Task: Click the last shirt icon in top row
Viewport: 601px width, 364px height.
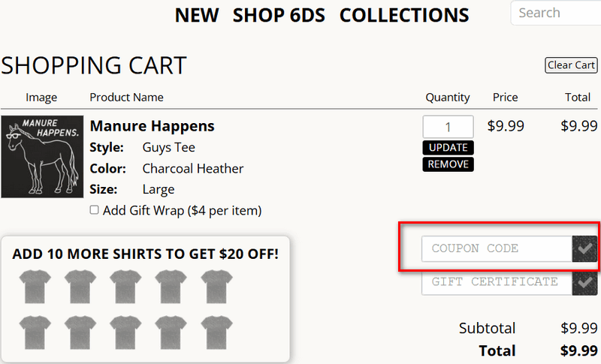Action: pyautogui.click(x=216, y=286)
